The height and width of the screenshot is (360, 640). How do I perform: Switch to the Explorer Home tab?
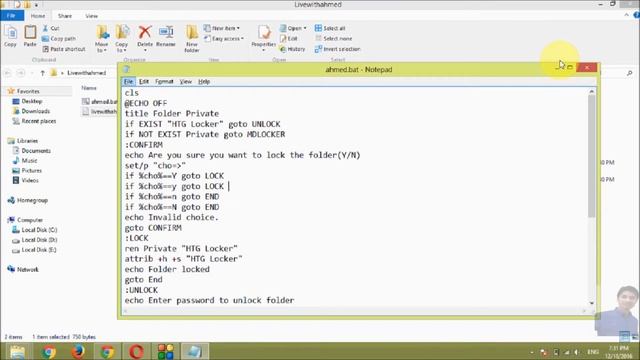pos(38,16)
